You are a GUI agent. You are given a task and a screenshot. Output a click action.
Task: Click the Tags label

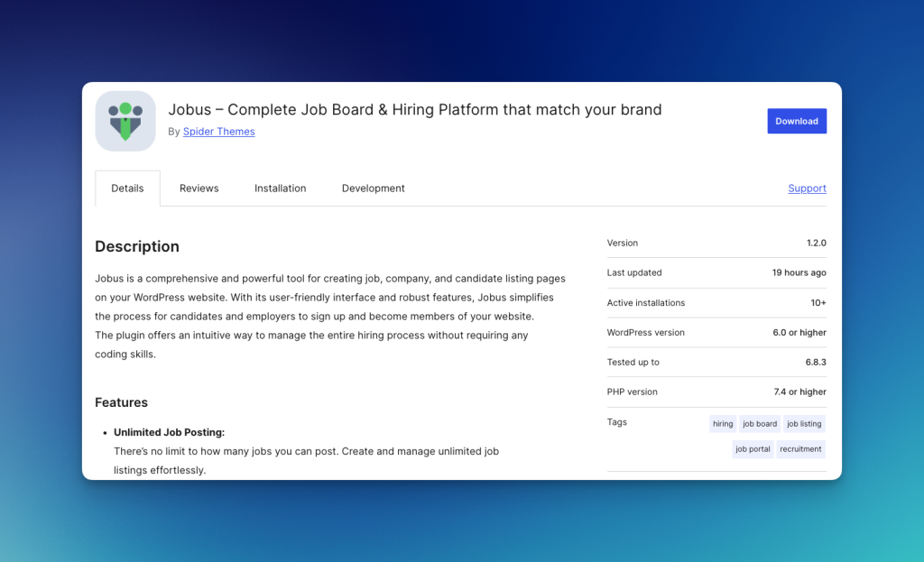[617, 422]
